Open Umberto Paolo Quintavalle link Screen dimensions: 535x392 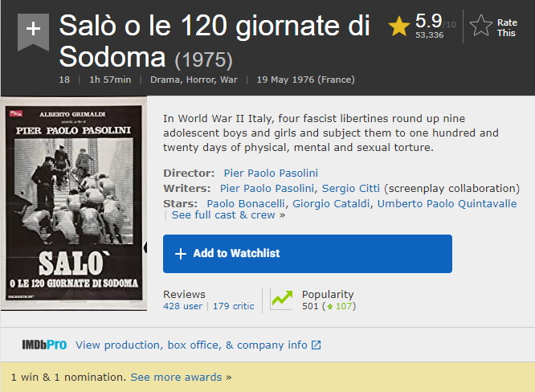coord(447,203)
